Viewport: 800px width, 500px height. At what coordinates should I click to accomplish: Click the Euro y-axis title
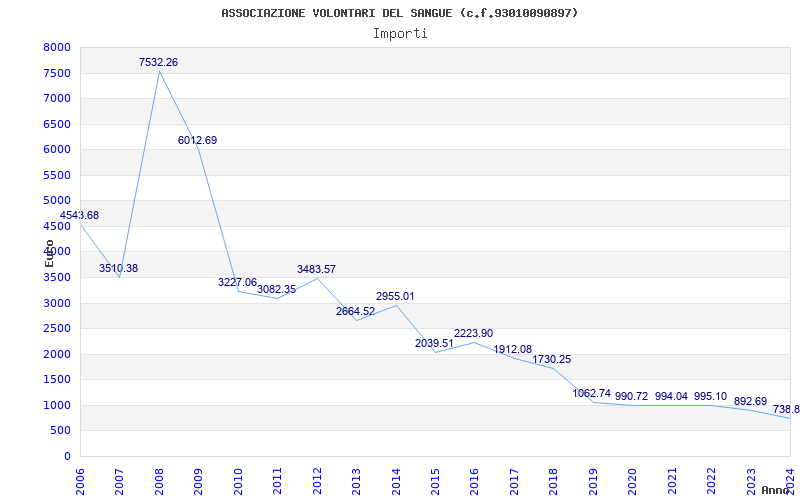click(x=49, y=254)
